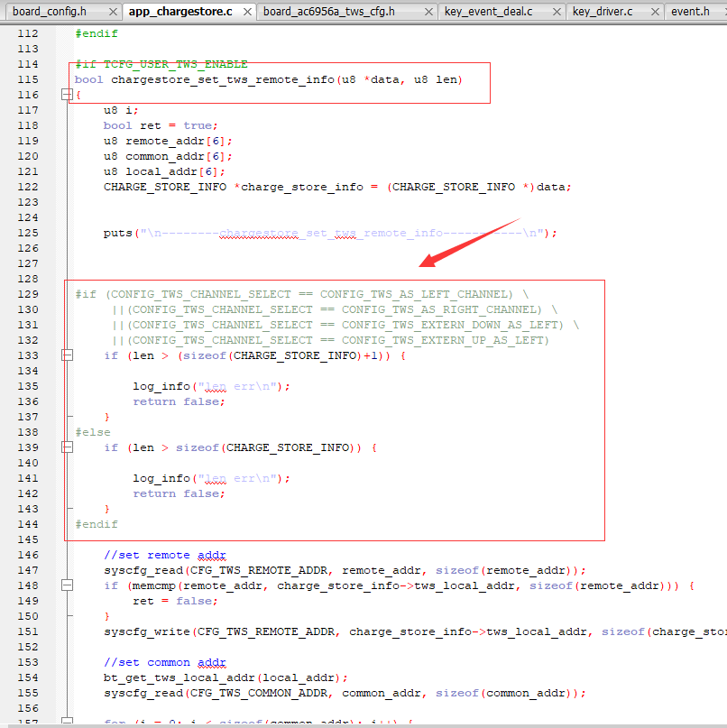The width and height of the screenshot is (727, 728).
Task: Switch to the key_event_deal.c tab
Action: 488,12
